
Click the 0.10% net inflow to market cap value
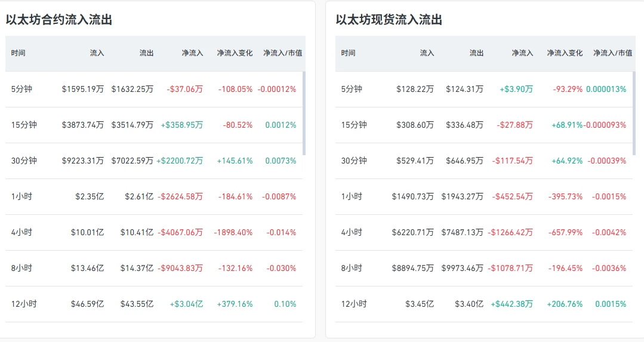pyautogui.click(x=285, y=304)
